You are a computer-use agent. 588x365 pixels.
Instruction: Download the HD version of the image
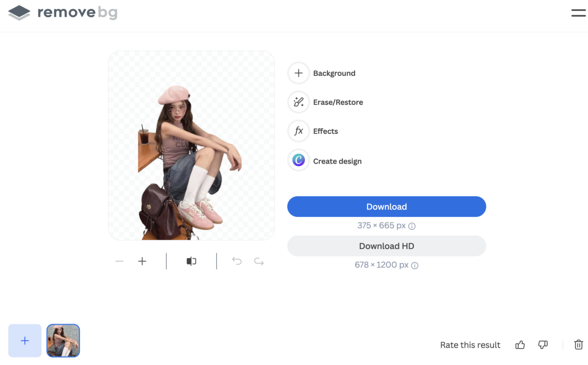pyautogui.click(x=387, y=245)
